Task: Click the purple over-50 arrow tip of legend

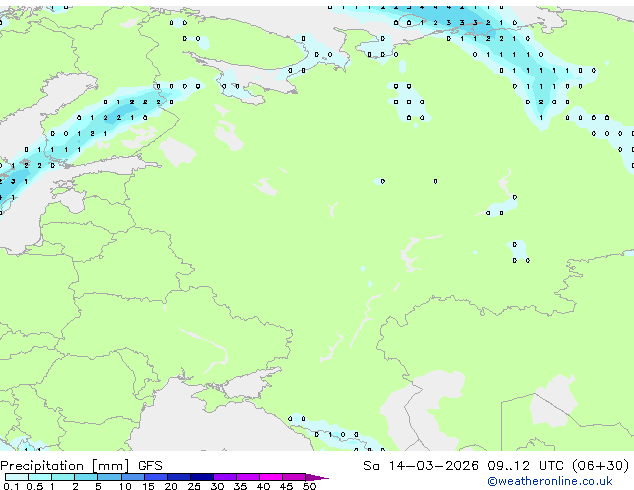Action: point(317,477)
